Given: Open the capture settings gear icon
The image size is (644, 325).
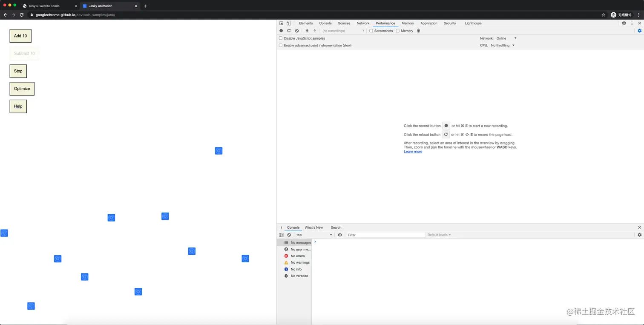Looking at the screenshot, I should pos(639,31).
